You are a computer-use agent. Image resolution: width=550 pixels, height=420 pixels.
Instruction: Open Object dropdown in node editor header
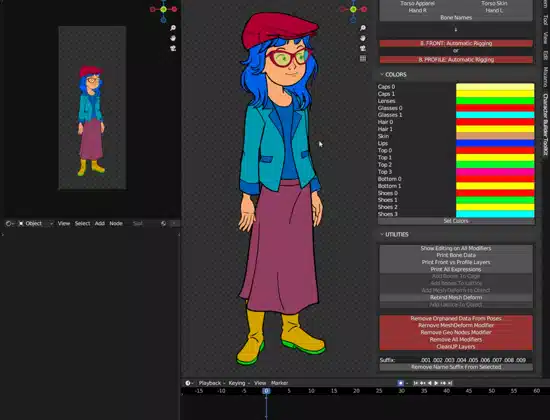pos(36,224)
